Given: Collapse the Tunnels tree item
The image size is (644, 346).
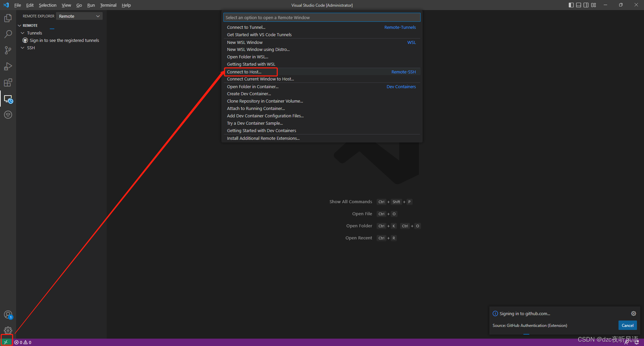Looking at the screenshot, I should click(22, 33).
